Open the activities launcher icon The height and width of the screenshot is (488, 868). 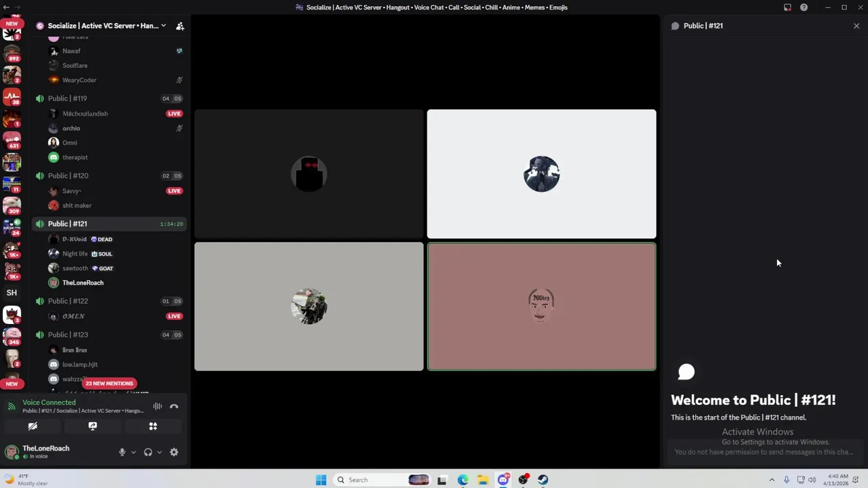153,426
